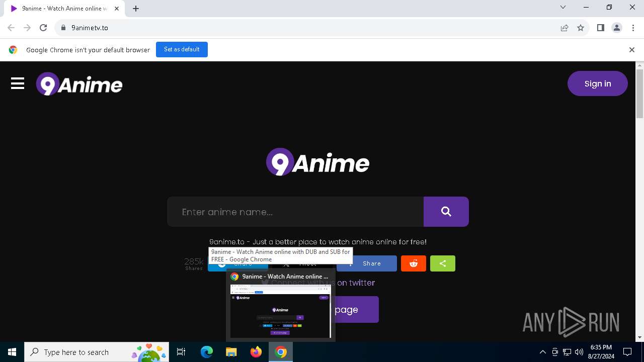This screenshot has width=644, height=362.
Task: Click the green ShareThis icon button
Action: tap(443, 263)
